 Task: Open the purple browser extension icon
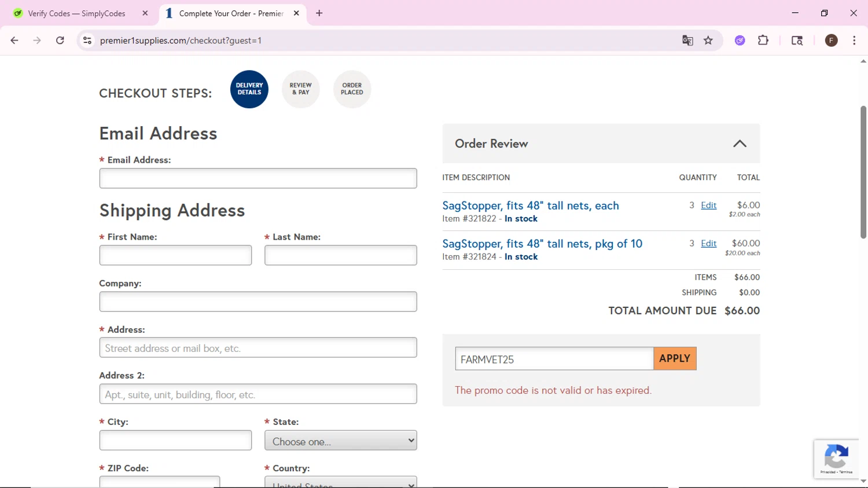[740, 41]
